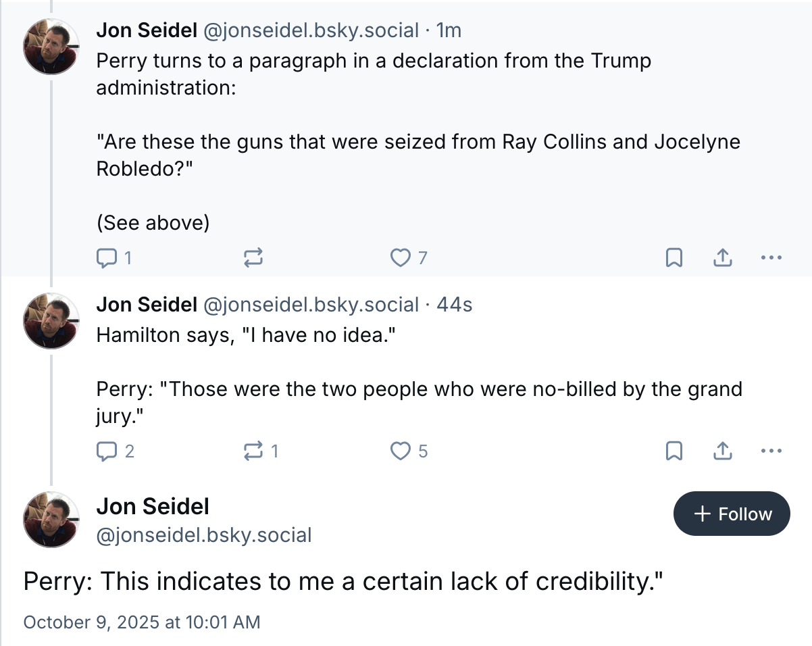Open Jon Seidel's avatar on the first post
This screenshot has width=812, height=646.
coord(52,47)
